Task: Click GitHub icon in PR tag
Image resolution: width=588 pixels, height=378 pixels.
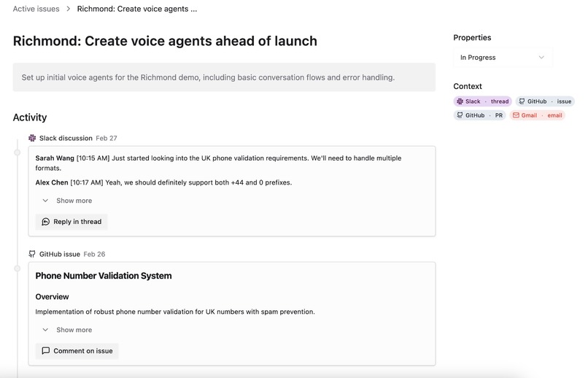Action: click(x=460, y=115)
